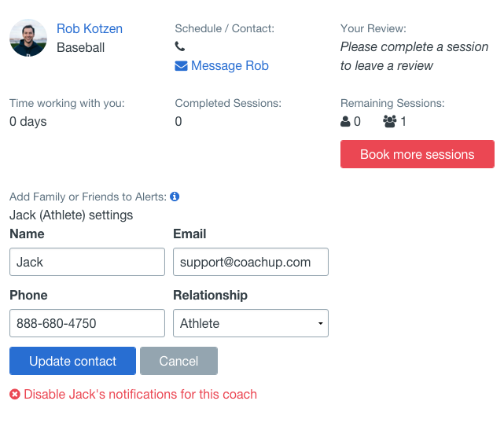Click the info icon next to Add Family or Friends
The height and width of the screenshot is (423, 504).
[175, 196]
